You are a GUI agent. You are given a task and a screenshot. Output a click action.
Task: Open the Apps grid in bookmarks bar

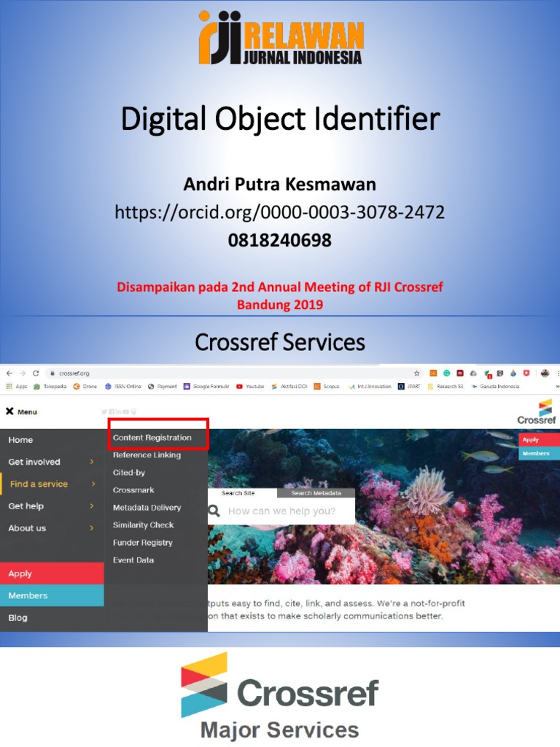17,387
